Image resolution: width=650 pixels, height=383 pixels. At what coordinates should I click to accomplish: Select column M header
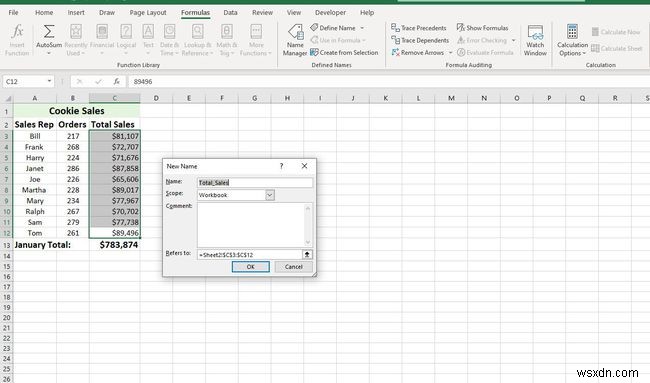451,98
